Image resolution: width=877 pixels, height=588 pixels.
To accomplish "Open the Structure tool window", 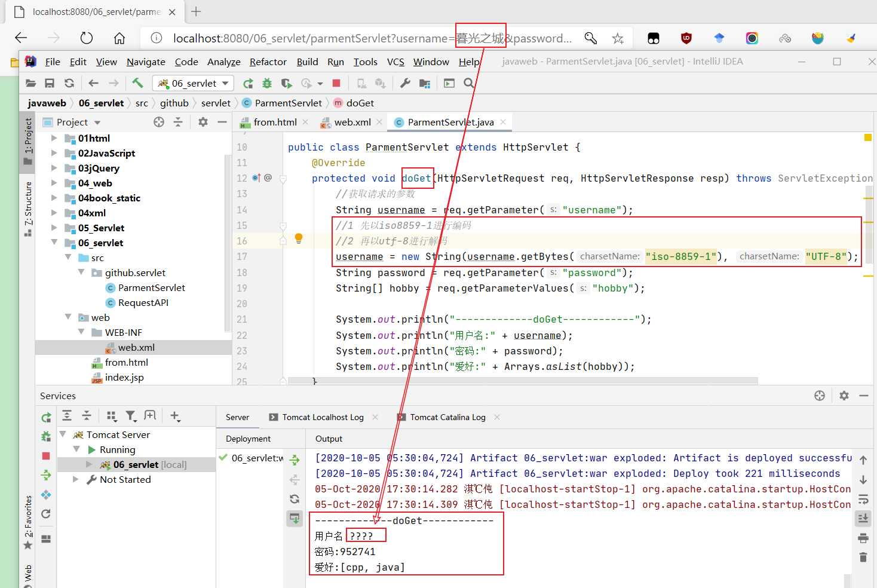I will coord(27,209).
